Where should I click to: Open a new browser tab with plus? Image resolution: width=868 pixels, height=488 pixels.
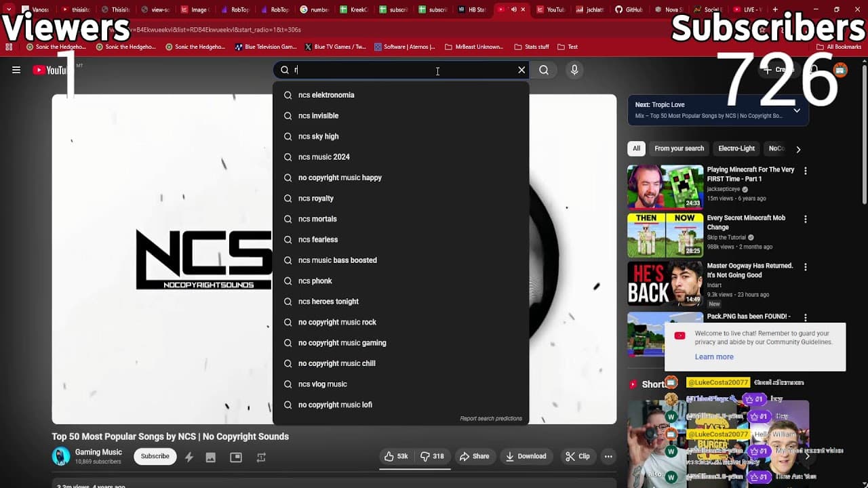[775, 9]
